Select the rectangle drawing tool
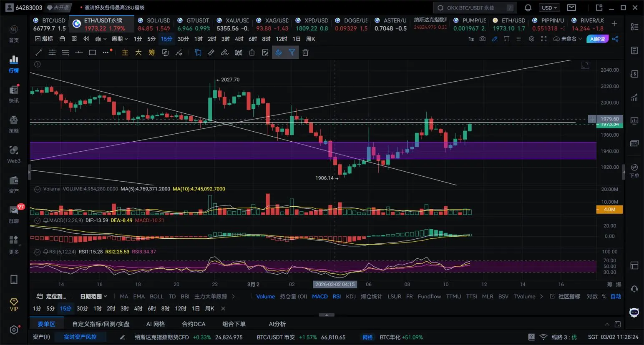This screenshot has width=644, height=345. (92, 52)
